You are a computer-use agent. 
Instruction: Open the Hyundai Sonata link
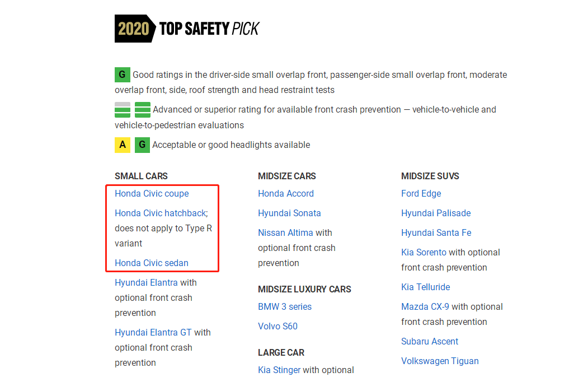pos(289,213)
